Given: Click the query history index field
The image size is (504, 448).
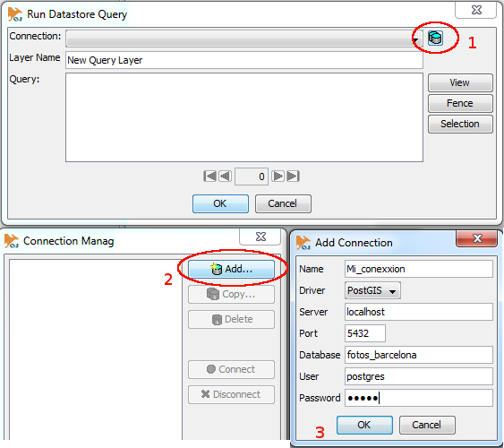Looking at the screenshot, I should (x=252, y=177).
